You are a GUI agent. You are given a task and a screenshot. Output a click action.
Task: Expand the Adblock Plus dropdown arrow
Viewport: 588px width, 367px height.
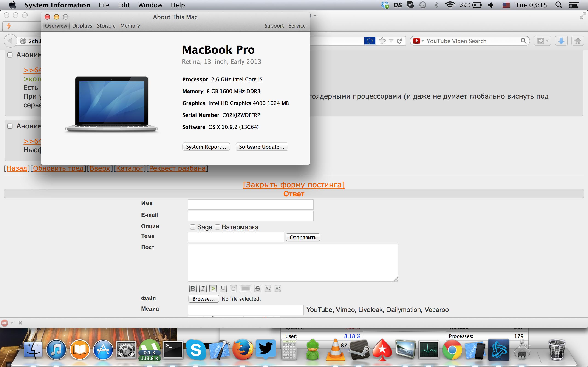point(12,323)
